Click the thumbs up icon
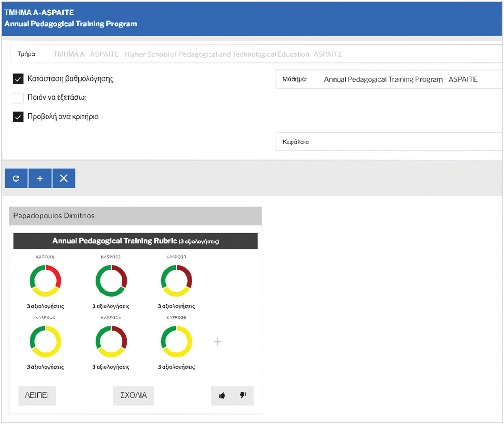504x424 pixels. (222, 396)
